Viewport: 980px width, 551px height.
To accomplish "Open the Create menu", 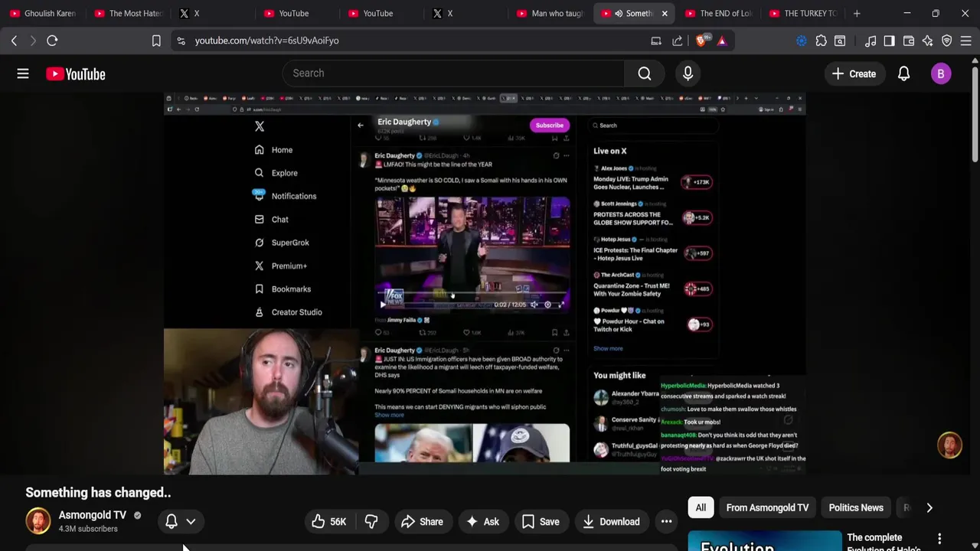I will point(854,73).
